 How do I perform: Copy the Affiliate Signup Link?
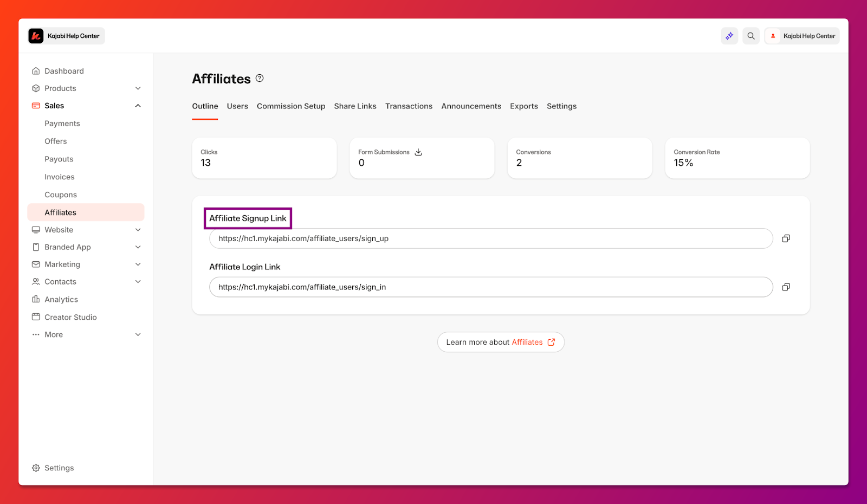786,238
